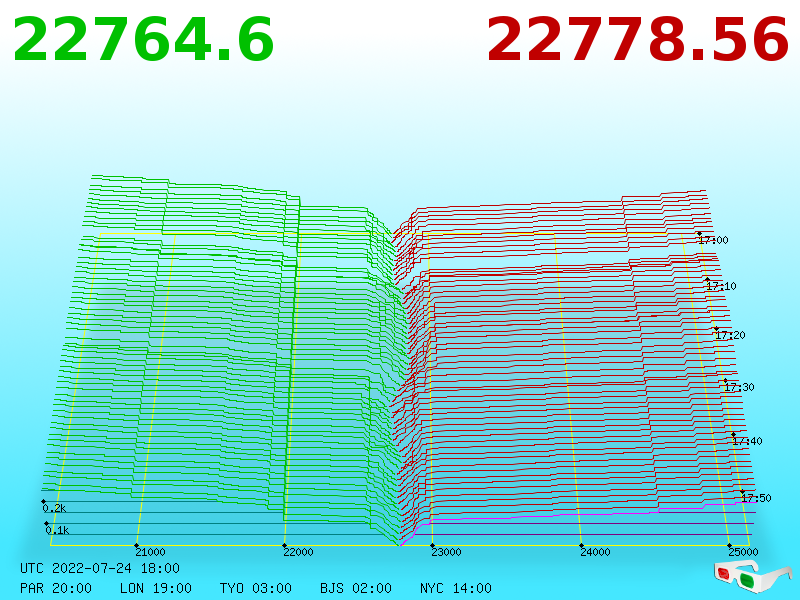Click the NYC 14:00 New York time

point(456,588)
